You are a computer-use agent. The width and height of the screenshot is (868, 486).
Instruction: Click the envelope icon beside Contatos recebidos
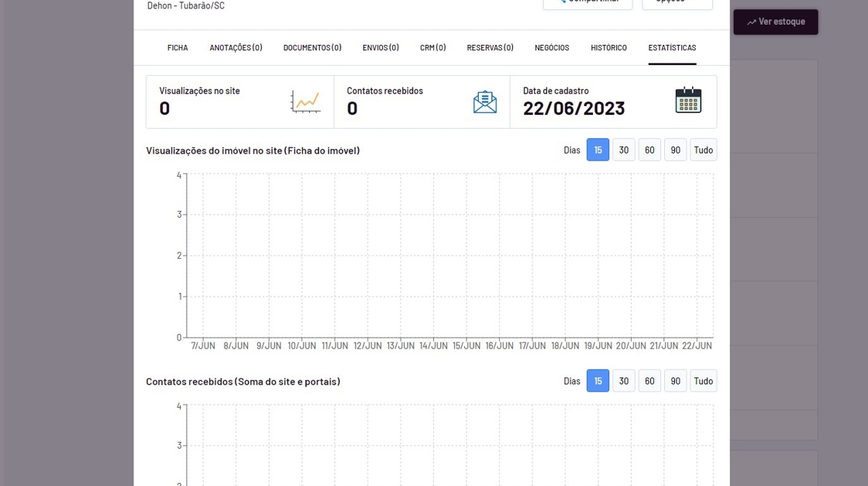pos(484,102)
